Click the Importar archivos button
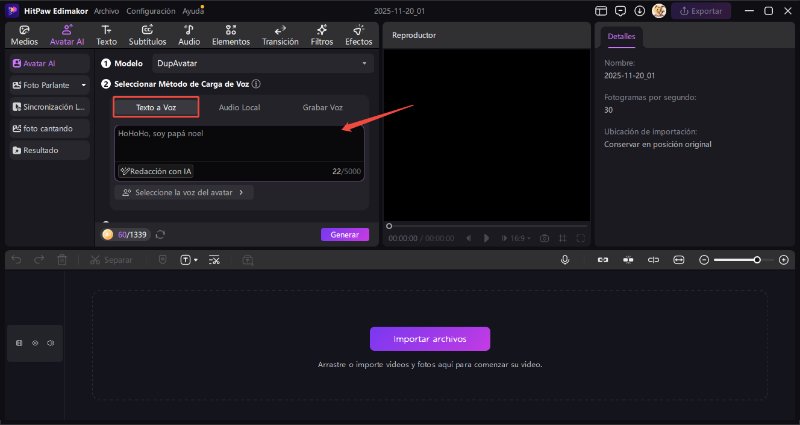Viewport: 800px width, 425px height. (430, 338)
